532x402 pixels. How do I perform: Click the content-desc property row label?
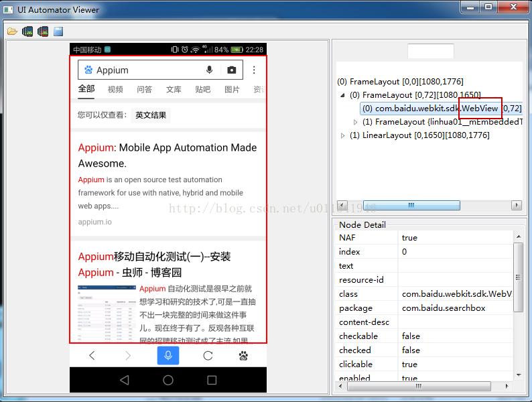[x=364, y=322]
